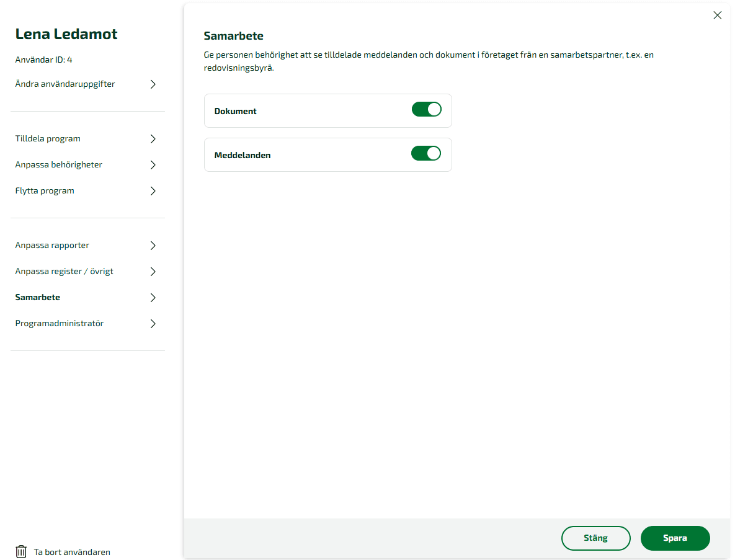
Task: Click the trash can icon
Action: pyautogui.click(x=21, y=551)
